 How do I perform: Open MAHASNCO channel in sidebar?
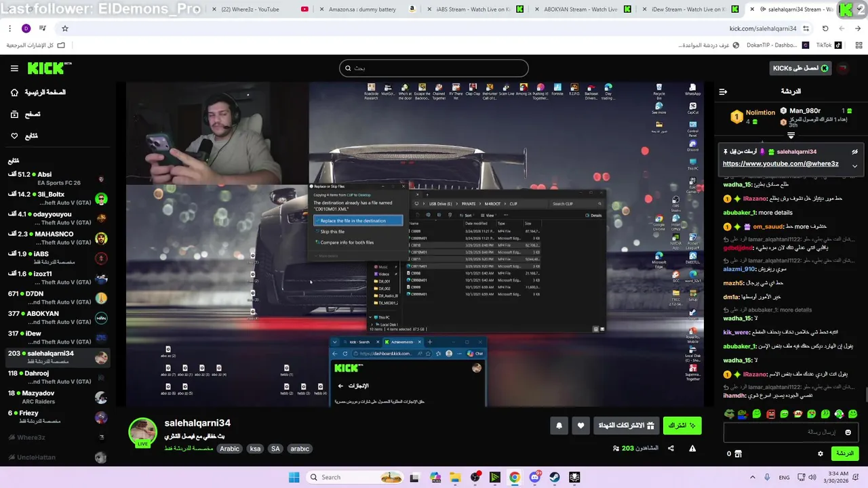point(58,238)
